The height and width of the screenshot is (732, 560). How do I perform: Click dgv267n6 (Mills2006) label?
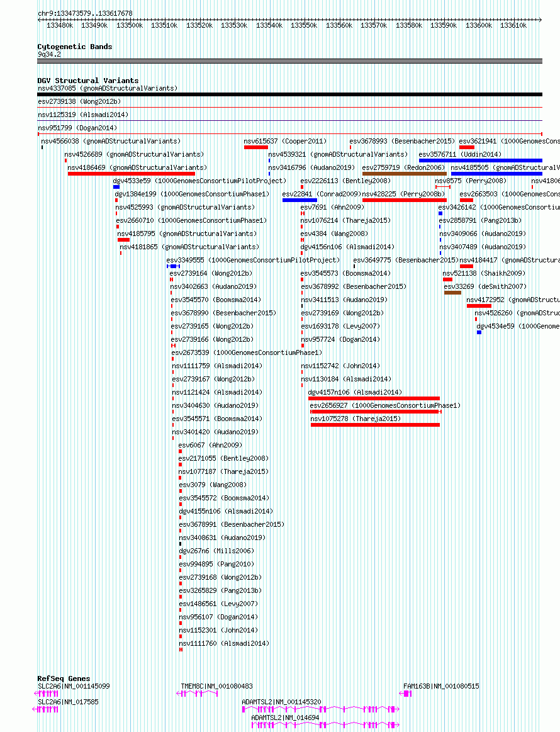point(216,551)
